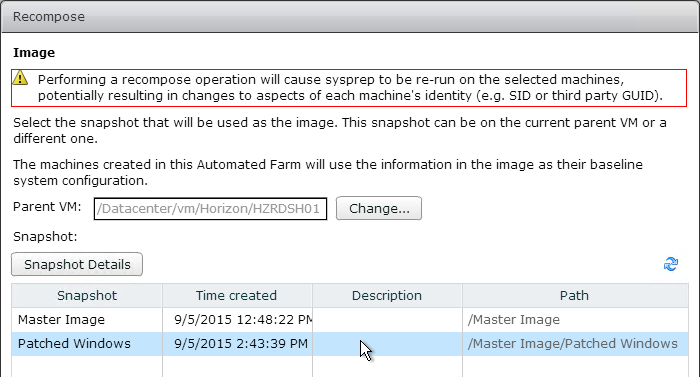The height and width of the screenshot is (377, 700).
Task: Sort by the Snapshot column header
Action: point(87,295)
